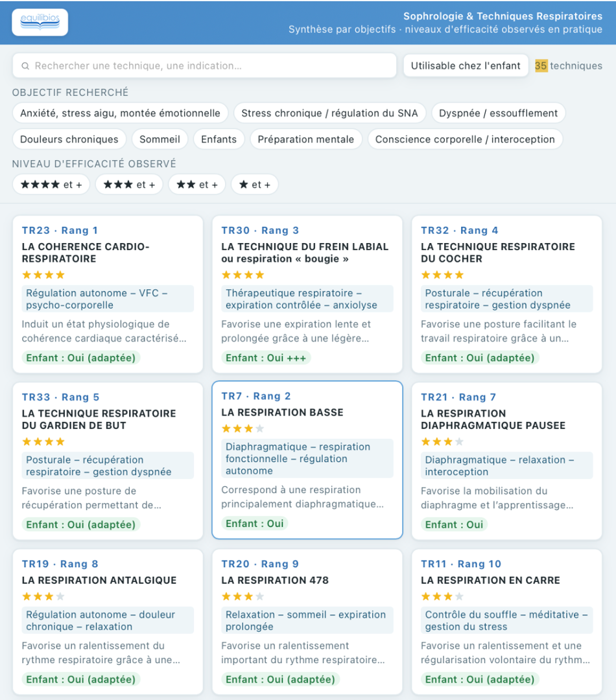
Task: Click the 'TR30 · Rang 3' label
Action: [260, 230]
